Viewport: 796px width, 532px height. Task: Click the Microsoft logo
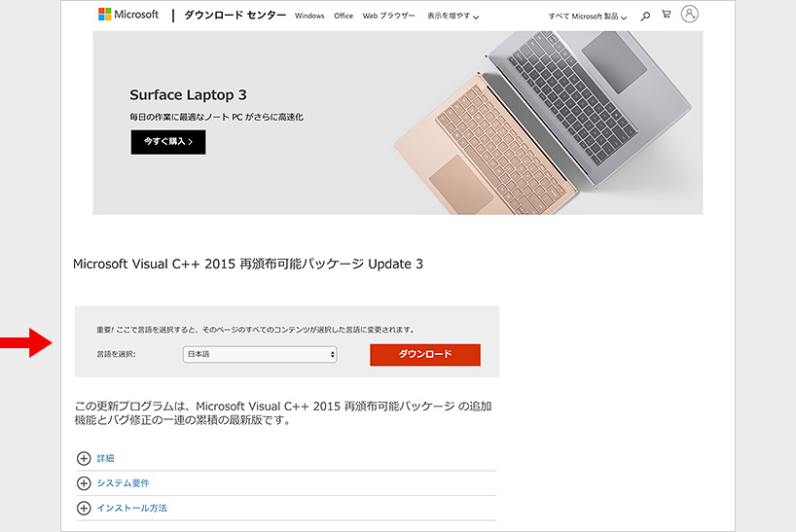coord(128,15)
